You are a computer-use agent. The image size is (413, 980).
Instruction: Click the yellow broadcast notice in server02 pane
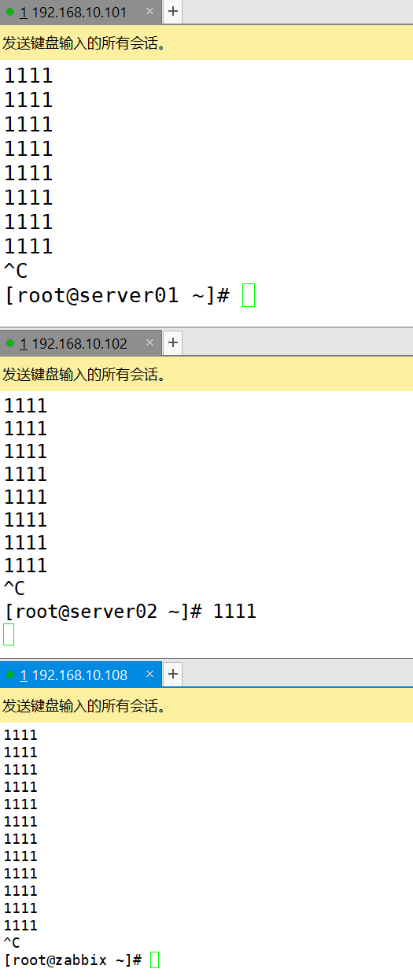click(x=206, y=374)
